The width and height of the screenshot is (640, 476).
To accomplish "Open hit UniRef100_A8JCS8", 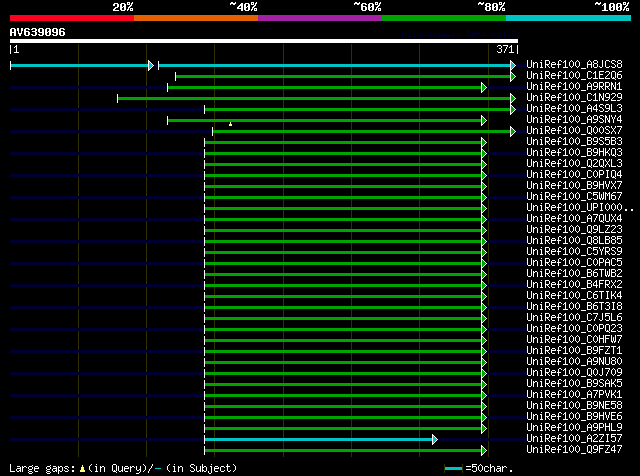I will click(x=574, y=65).
